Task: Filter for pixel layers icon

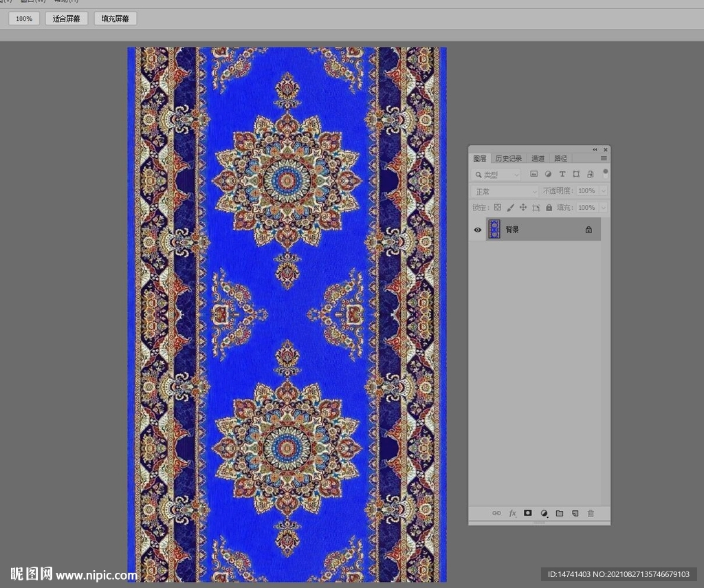Action: 533,175
